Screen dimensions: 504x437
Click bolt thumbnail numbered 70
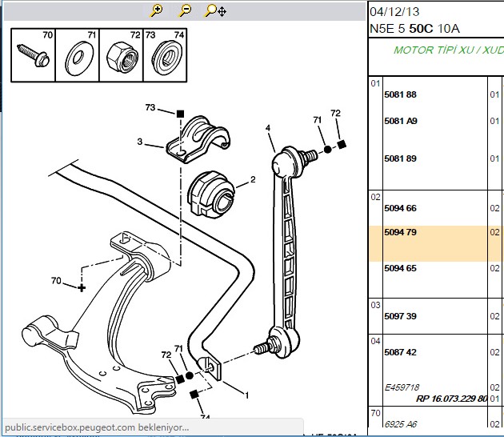pyautogui.click(x=33, y=55)
